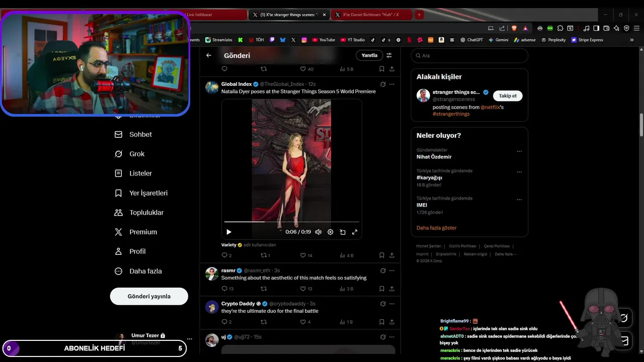Like Crypto Daddy's post
Viewport: 644px width, 362px height.
click(x=303, y=322)
